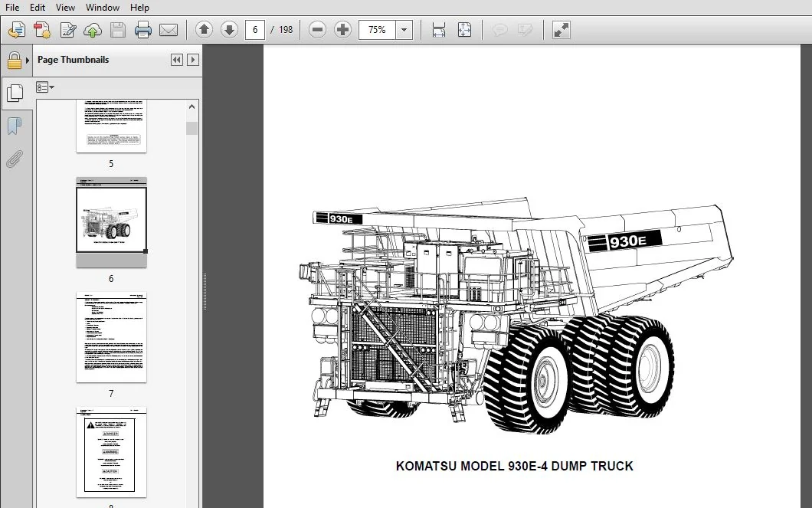The height and width of the screenshot is (508, 812).
Task: Collapse thumbnails panel with double-arrow button
Action: tap(177, 60)
